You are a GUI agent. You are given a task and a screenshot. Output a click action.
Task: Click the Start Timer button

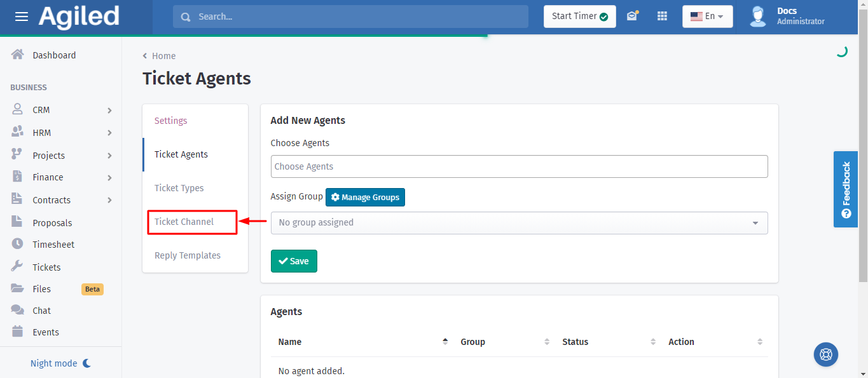coord(579,17)
